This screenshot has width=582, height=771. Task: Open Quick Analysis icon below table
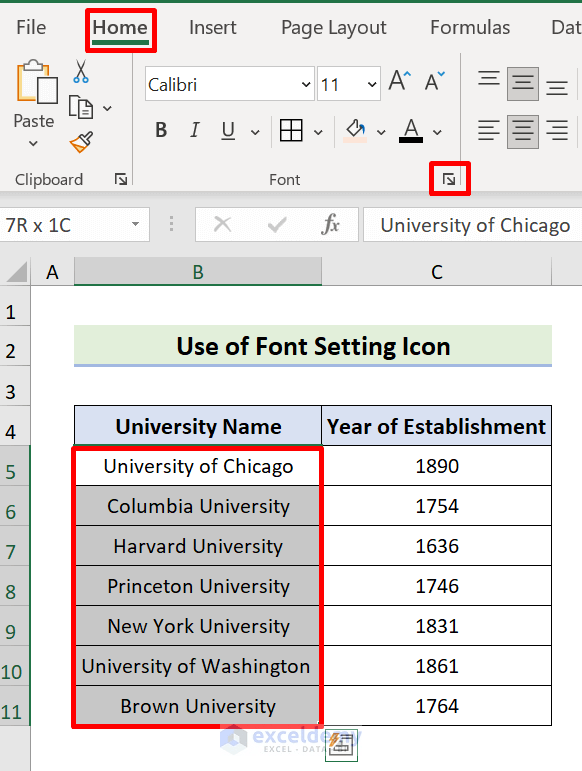coord(341,745)
